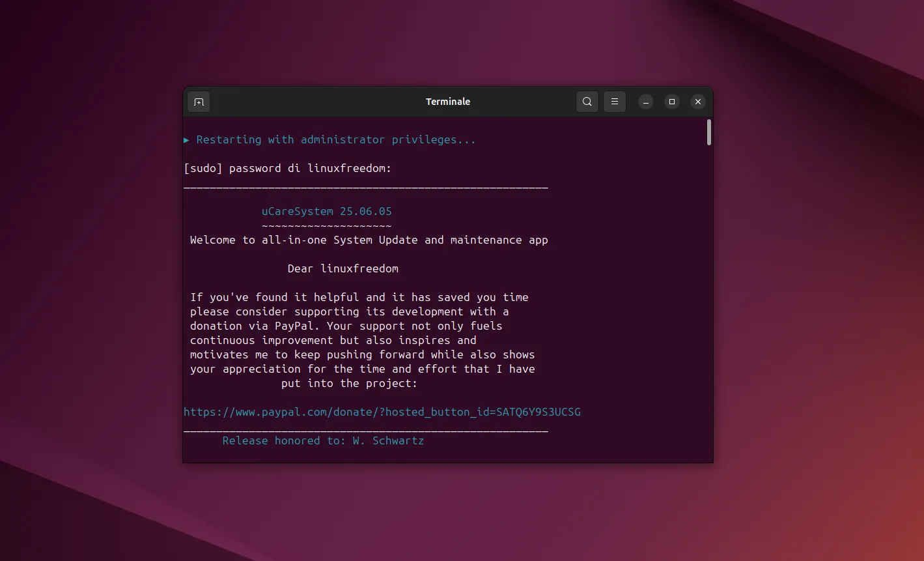Click the search magnifier icon
The width and height of the screenshot is (924, 561).
pyautogui.click(x=587, y=102)
